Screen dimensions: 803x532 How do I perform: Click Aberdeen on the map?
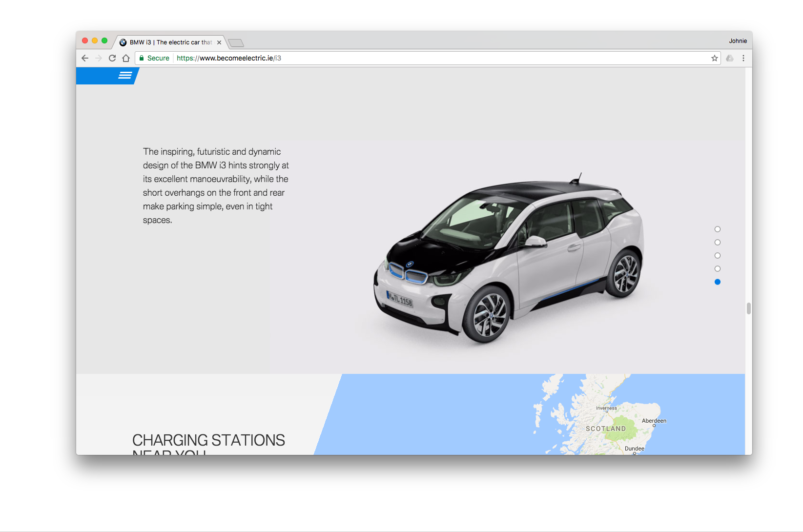coord(654,421)
